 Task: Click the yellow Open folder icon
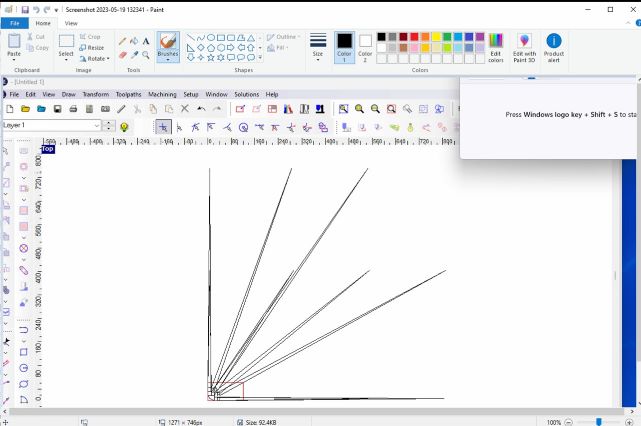25,109
